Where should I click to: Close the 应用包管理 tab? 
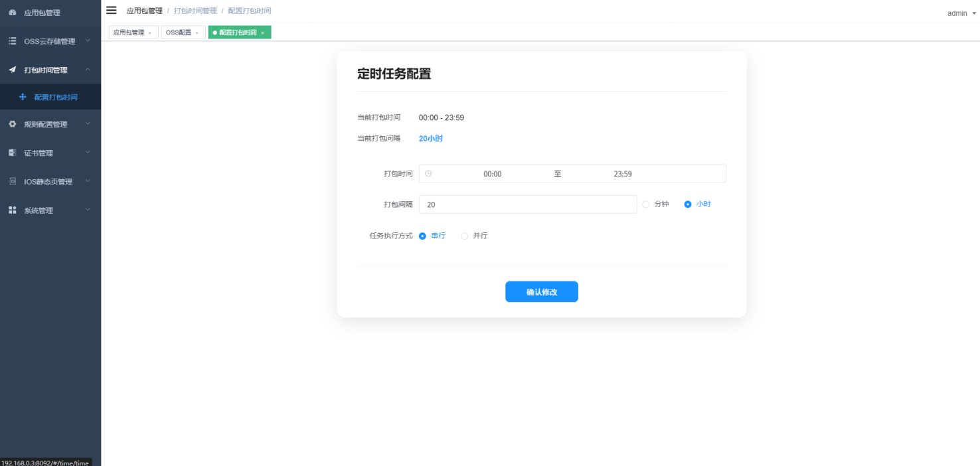click(x=149, y=33)
